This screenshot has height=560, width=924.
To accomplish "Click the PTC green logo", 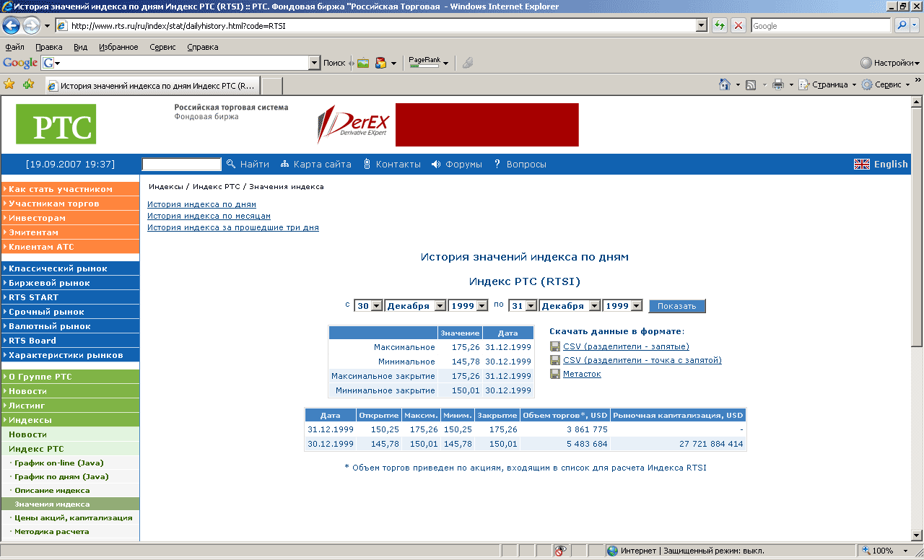I will point(56,124).
